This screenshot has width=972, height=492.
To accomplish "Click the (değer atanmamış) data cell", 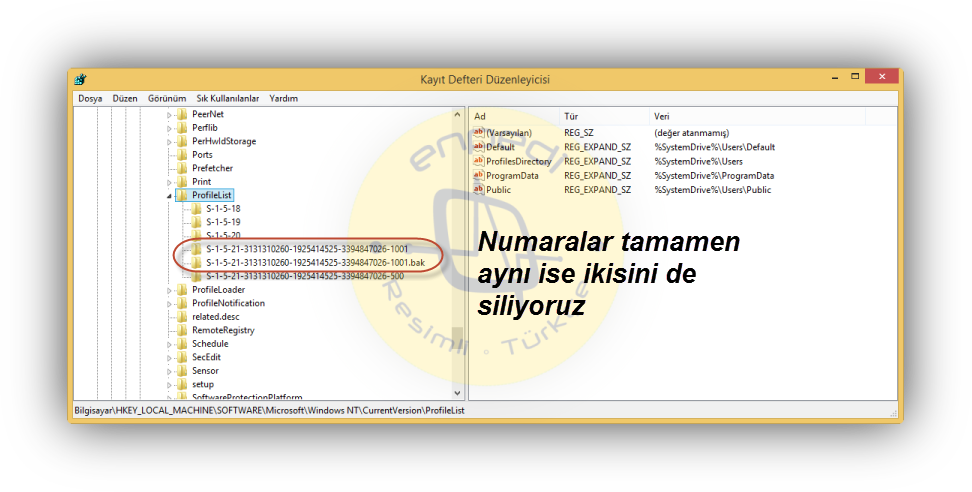I will (x=691, y=133).
